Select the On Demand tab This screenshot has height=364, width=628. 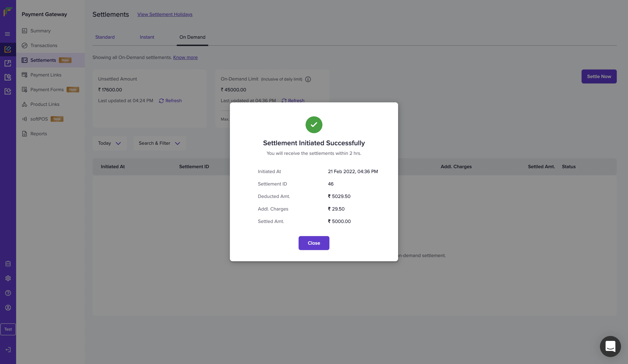192,37
